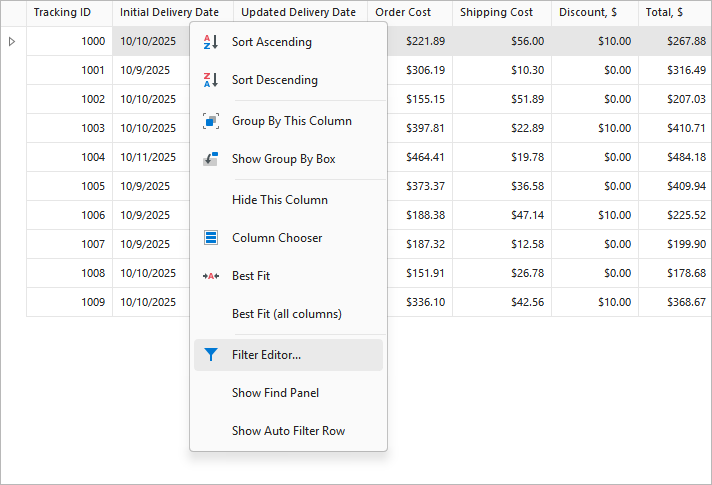Click the Column Chooser list icon

211,238
